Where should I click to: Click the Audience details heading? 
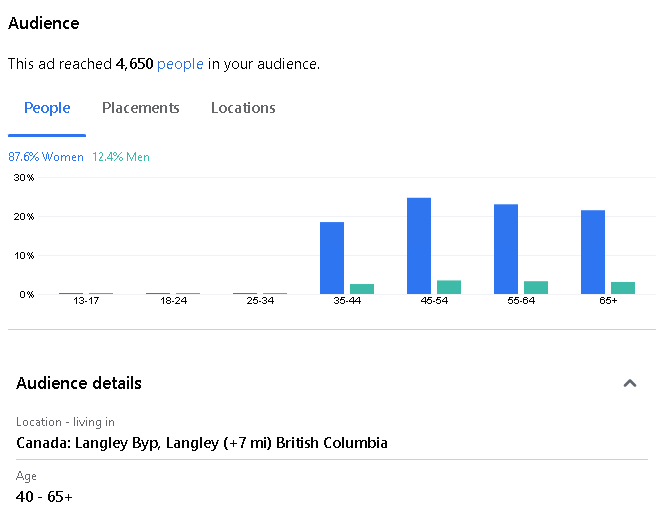pyautogui.click(x=79, y=383)
